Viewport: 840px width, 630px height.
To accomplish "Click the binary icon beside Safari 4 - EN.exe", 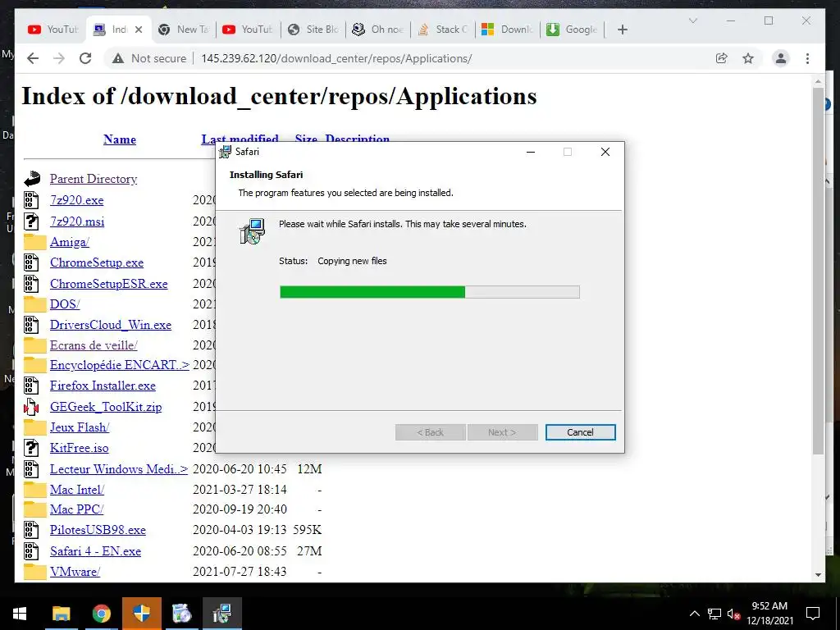I will click(31, 551).
